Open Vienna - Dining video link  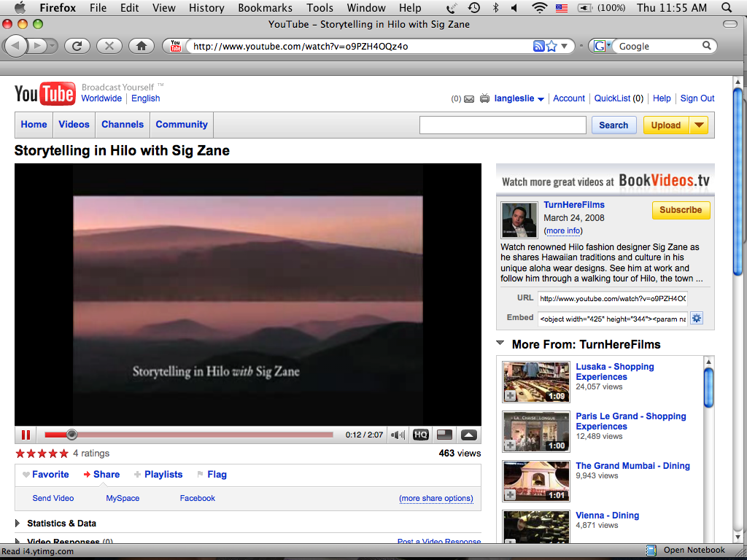(607, 516)
